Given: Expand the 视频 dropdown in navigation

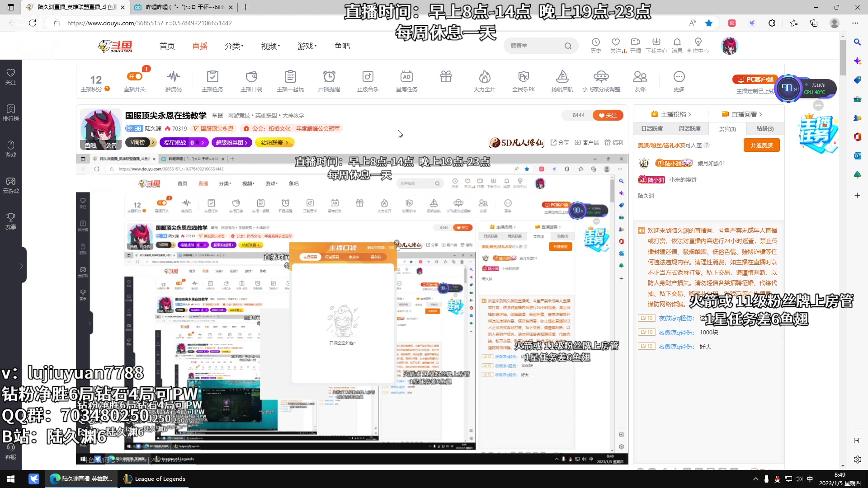Looking at the screenshot, I should click(270, 46).
